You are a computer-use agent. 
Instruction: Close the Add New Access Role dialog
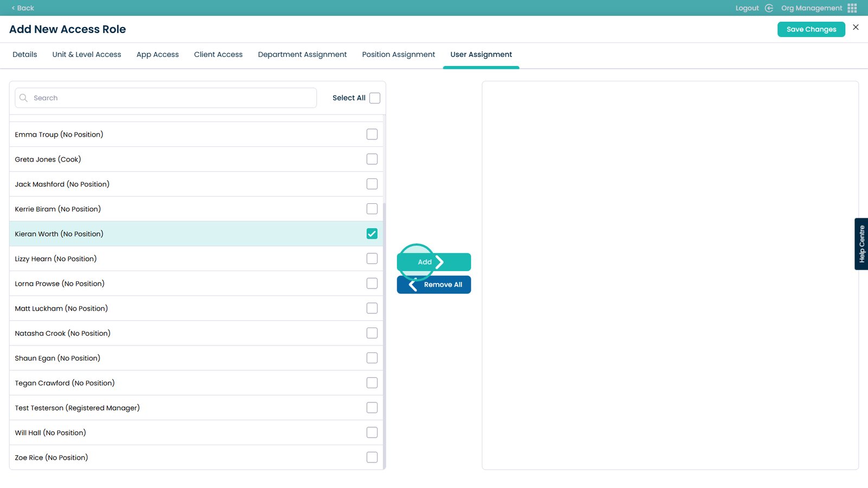click(x=856, y=28)
